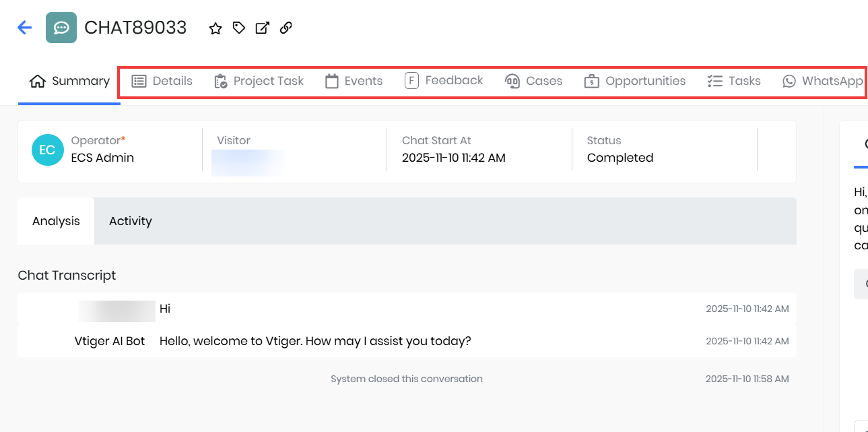Select the Feedback tab
868x432 pixels.
point(444,81)
